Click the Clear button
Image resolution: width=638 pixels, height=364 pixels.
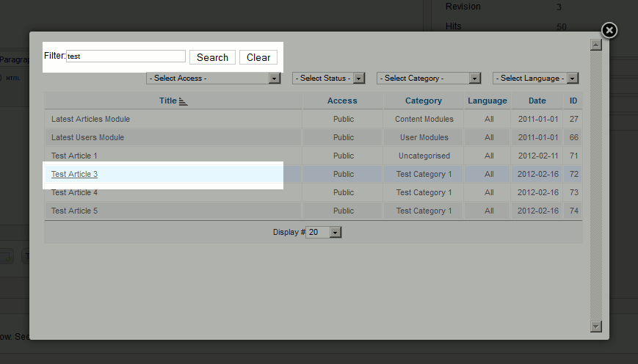click(x=258, y=57)
